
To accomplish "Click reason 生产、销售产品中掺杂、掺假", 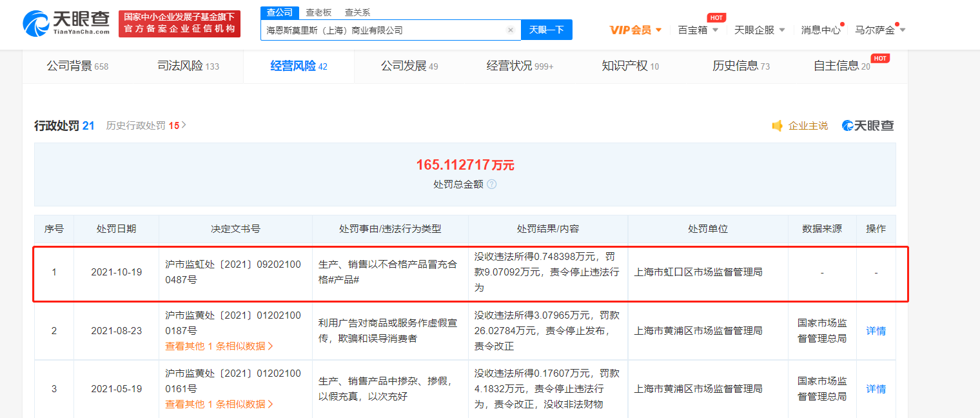I will (x=386, y=389).
